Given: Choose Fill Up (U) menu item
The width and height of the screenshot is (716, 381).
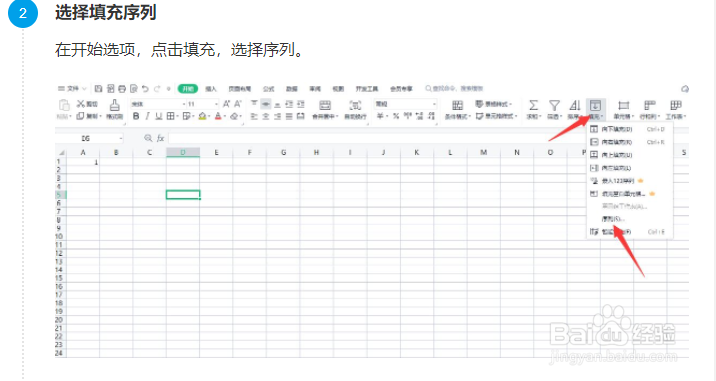Looking at the screenshot, I should coord(629,155).
